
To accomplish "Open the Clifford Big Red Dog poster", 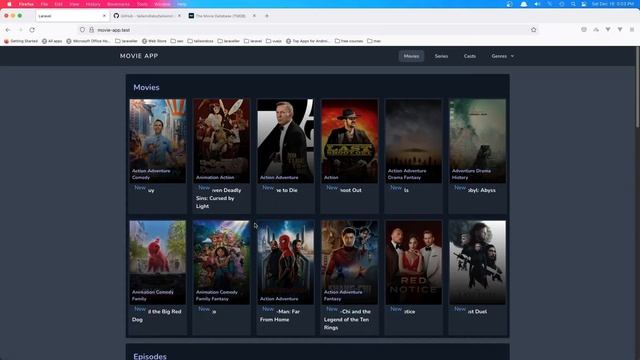I will (x=158, y=262).
